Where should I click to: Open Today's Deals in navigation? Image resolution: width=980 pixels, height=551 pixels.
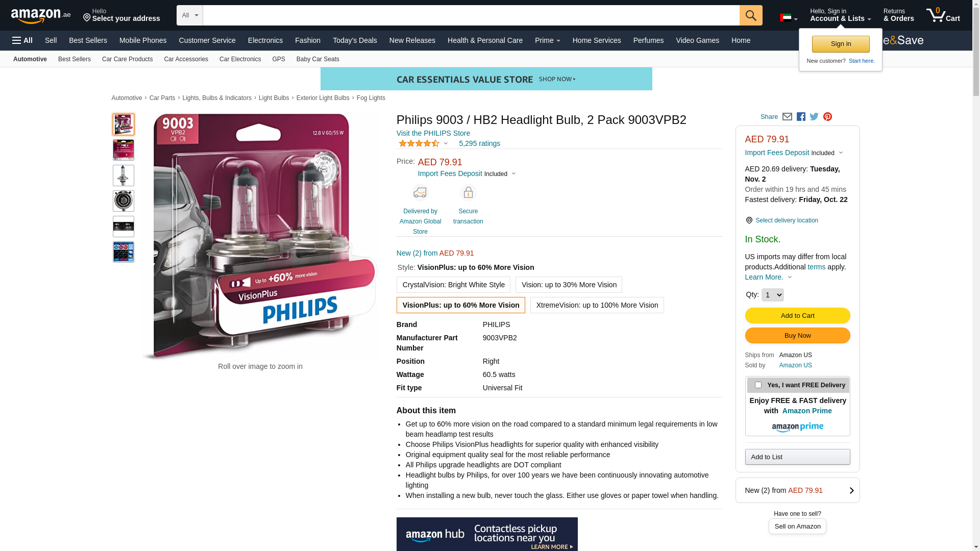(355, 40)
